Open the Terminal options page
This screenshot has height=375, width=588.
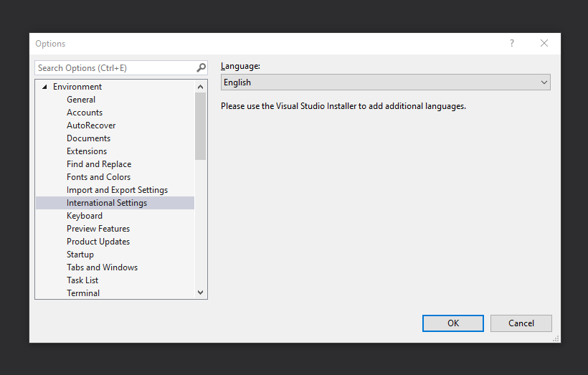coord(83,293)
